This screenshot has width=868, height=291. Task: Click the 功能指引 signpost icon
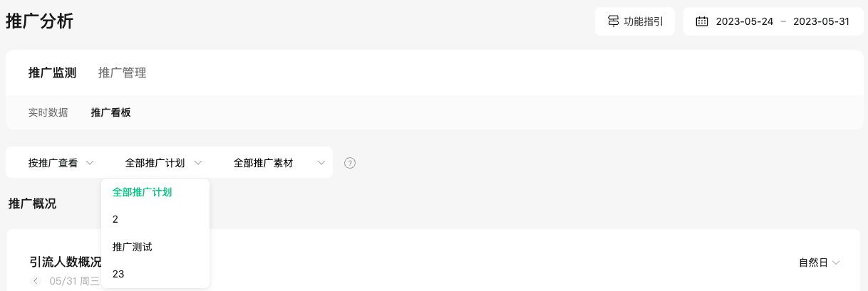click(613, 21)
